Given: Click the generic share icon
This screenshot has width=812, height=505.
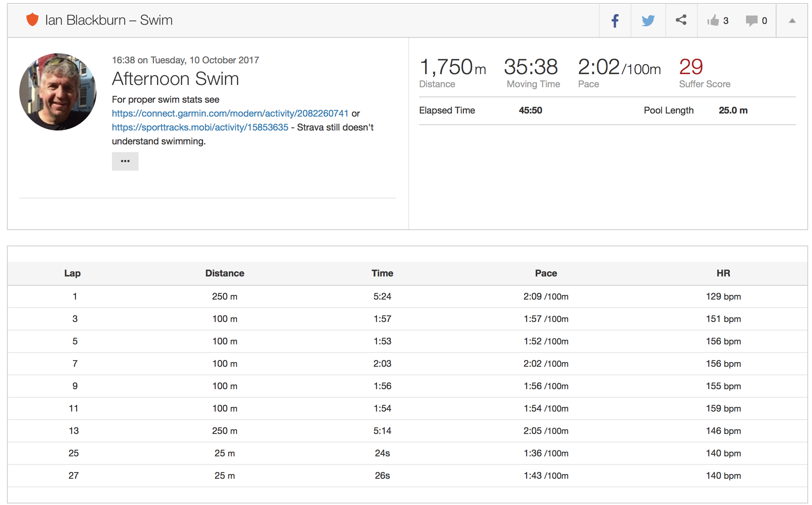Looking at the screenshot, I should pos(681,20).
